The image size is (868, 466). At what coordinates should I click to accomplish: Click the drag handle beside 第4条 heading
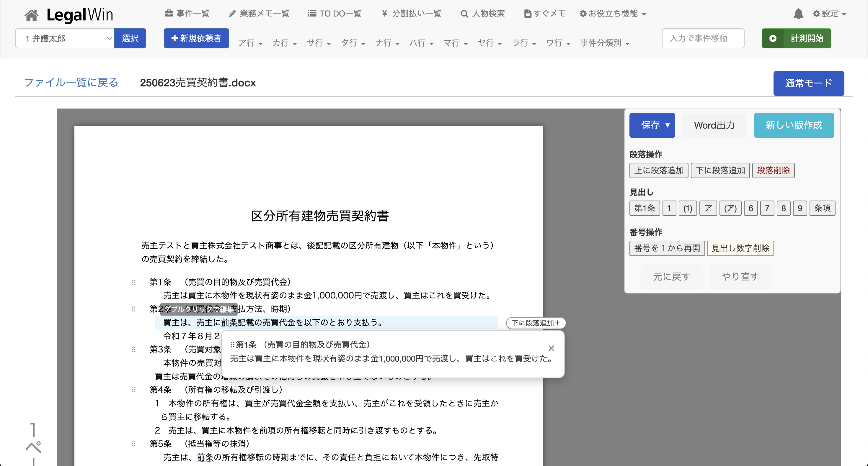133,390
